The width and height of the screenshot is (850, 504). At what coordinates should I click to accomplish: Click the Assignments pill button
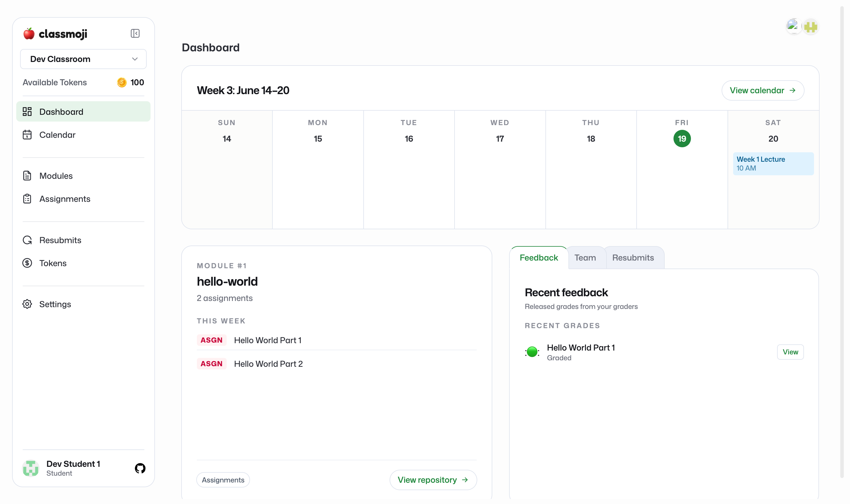[223, 480]
